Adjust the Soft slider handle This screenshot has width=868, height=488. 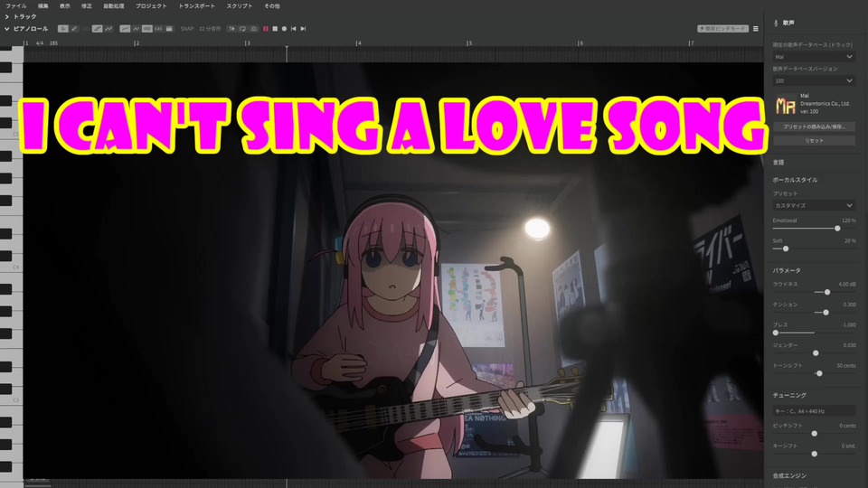coord(786,249)
